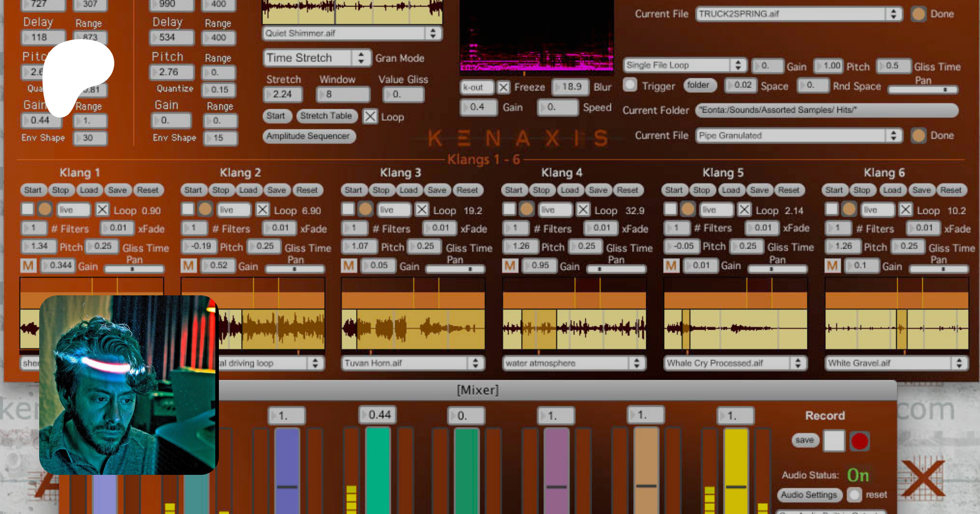The image size is (980, 514).
Task: Toggle the Freeze checkbox
Action: point(504,87)
